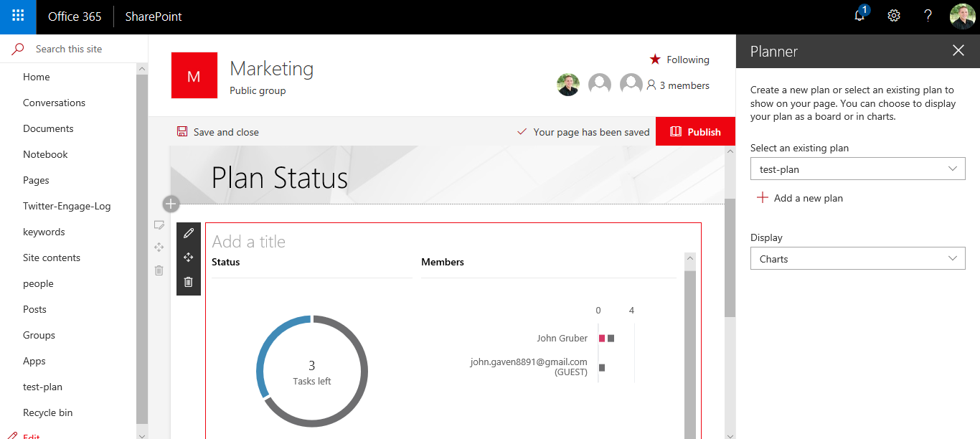Open the Display dropdown showing Charts
Screen dimensions: 980x439
[x=858, y=259]
